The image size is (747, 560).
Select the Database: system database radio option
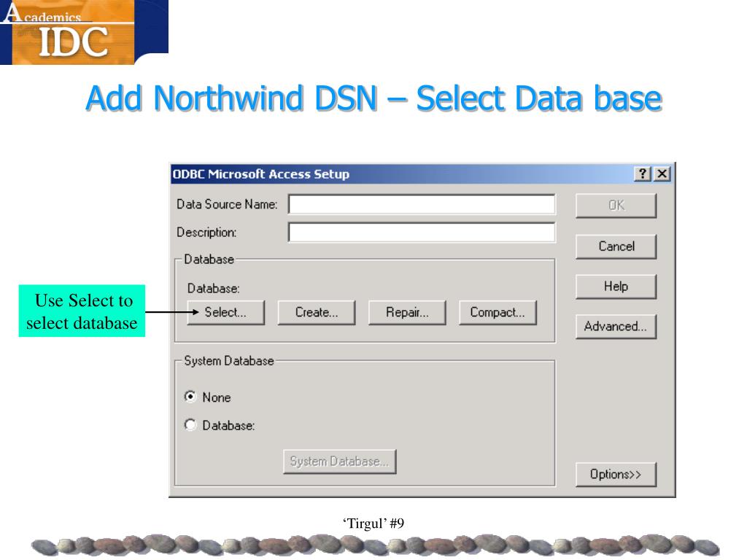pos(190,425)
